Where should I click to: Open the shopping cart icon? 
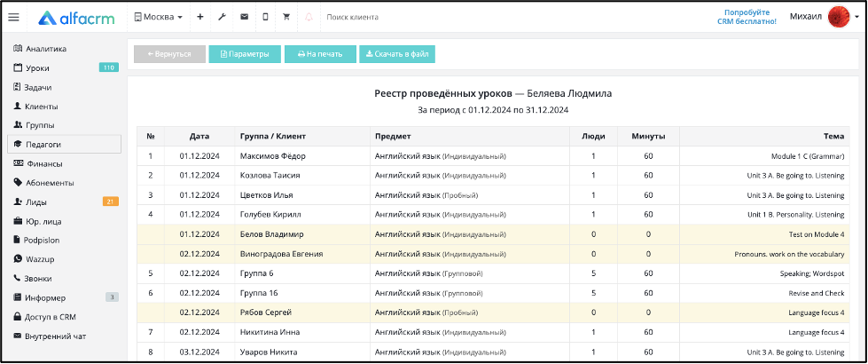point(286,17)
